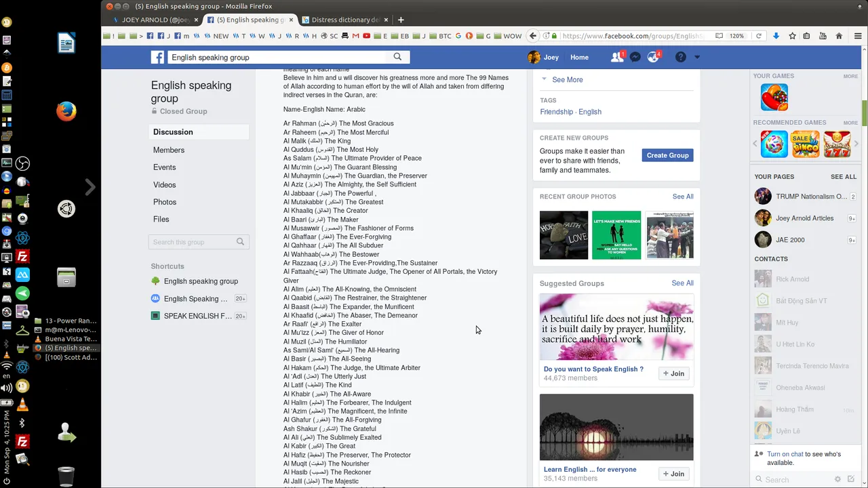Open the notifications globe icon
This screenshot has width=868, height=488.
(x=653, y=58)
